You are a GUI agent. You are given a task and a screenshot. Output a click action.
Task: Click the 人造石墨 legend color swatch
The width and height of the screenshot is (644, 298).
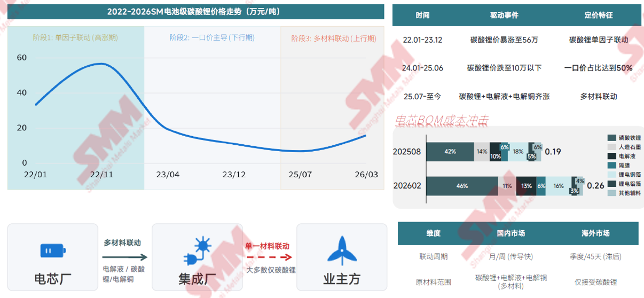tap(612, 147)
